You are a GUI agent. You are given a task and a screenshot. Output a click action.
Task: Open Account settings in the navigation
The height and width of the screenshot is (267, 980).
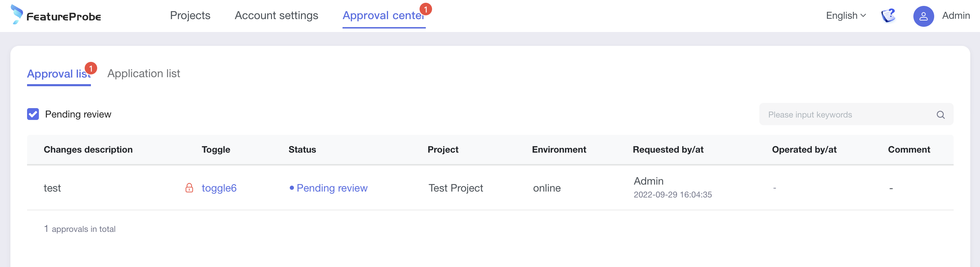pos(276,16)
